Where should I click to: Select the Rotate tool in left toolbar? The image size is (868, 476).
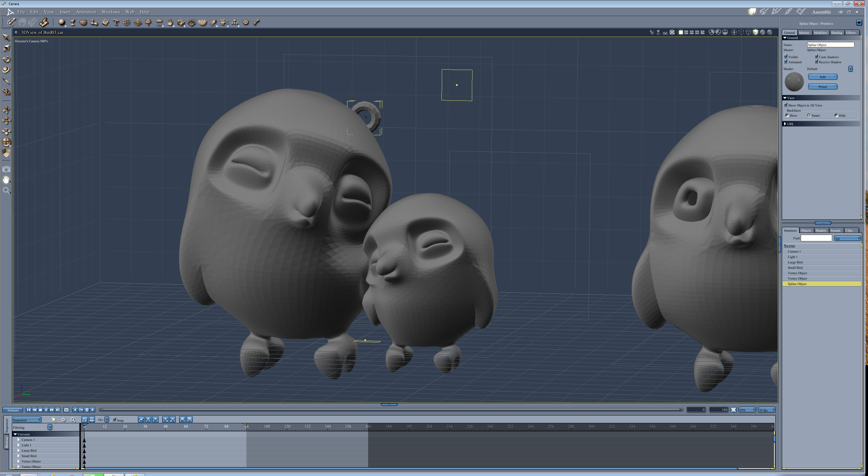pyautogui.click(x=6, y=59)
